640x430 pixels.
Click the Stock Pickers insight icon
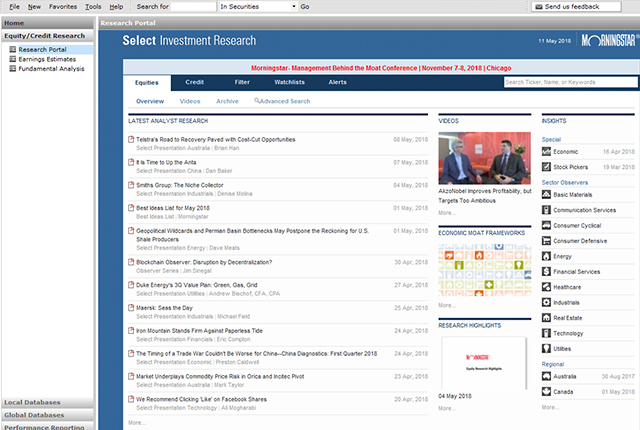pos(546,166)
